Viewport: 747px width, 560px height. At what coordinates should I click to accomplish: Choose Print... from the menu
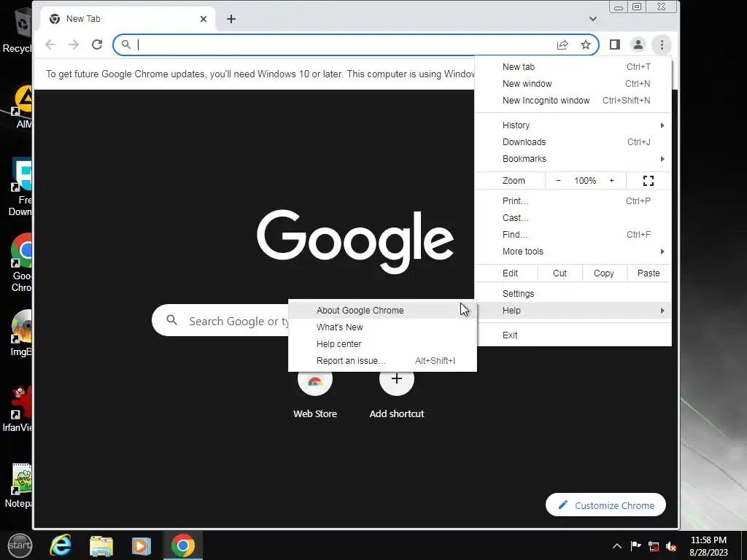pos(573,201)
